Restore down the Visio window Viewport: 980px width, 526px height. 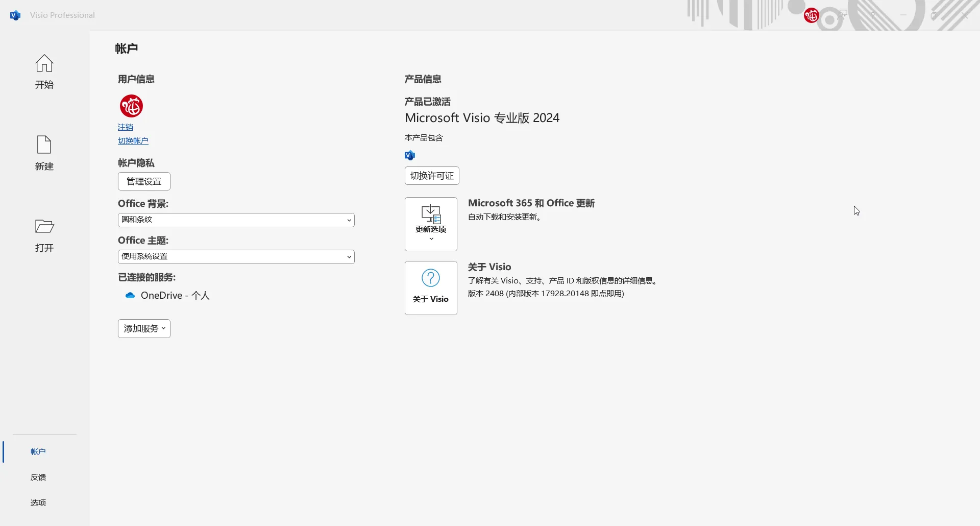934,15
